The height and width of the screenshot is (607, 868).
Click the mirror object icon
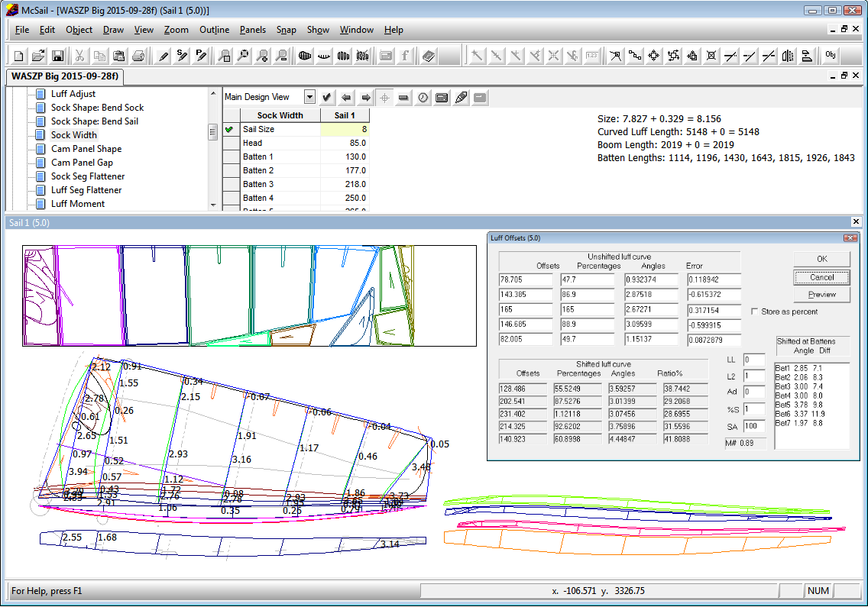(789, 56)
